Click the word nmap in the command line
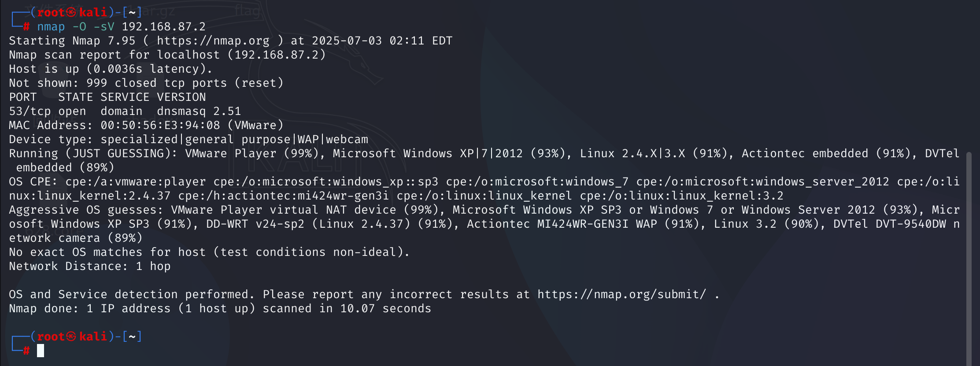The height and width of the screenshot is (366, 980). click(51, 26)
